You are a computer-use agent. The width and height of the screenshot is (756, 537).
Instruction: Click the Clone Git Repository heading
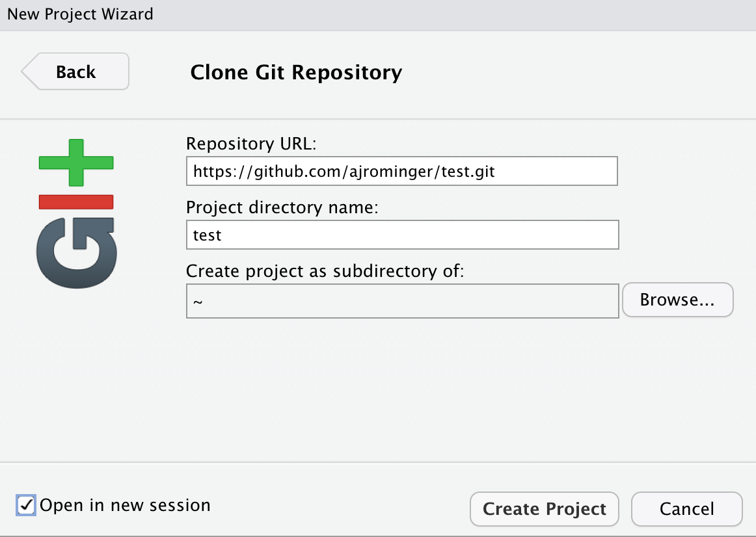coord(296,72)
